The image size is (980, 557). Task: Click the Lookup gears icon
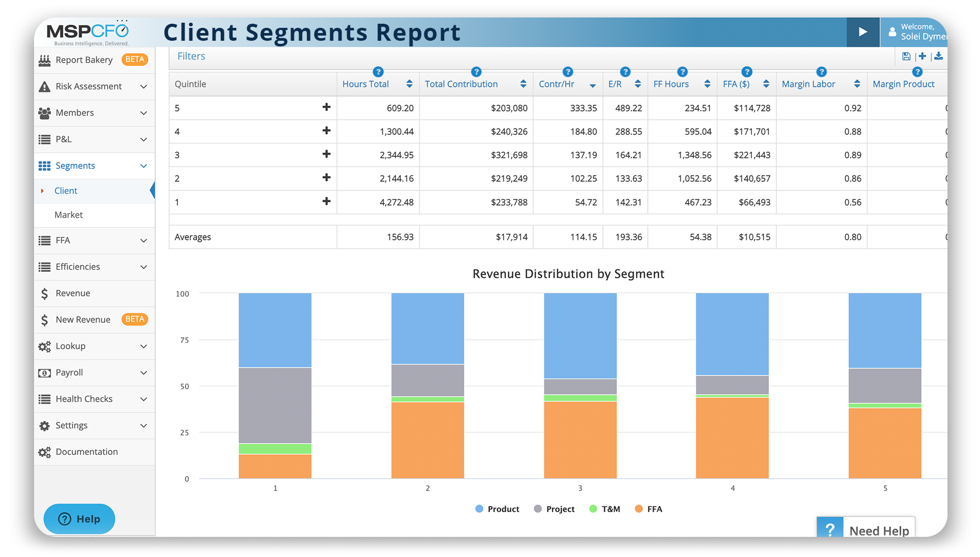point(45,347)
